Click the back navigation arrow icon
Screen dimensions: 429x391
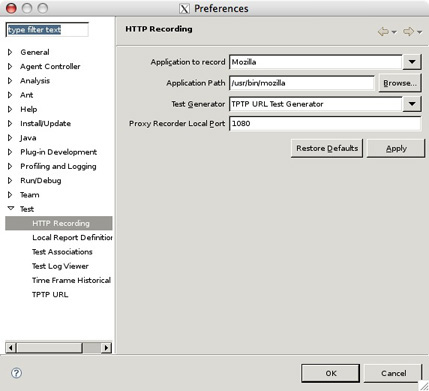coord(383,32)
